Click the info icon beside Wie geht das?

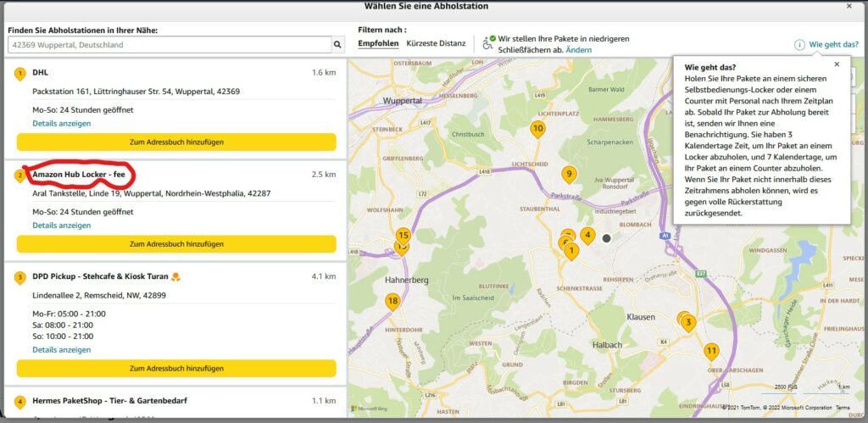799,45
